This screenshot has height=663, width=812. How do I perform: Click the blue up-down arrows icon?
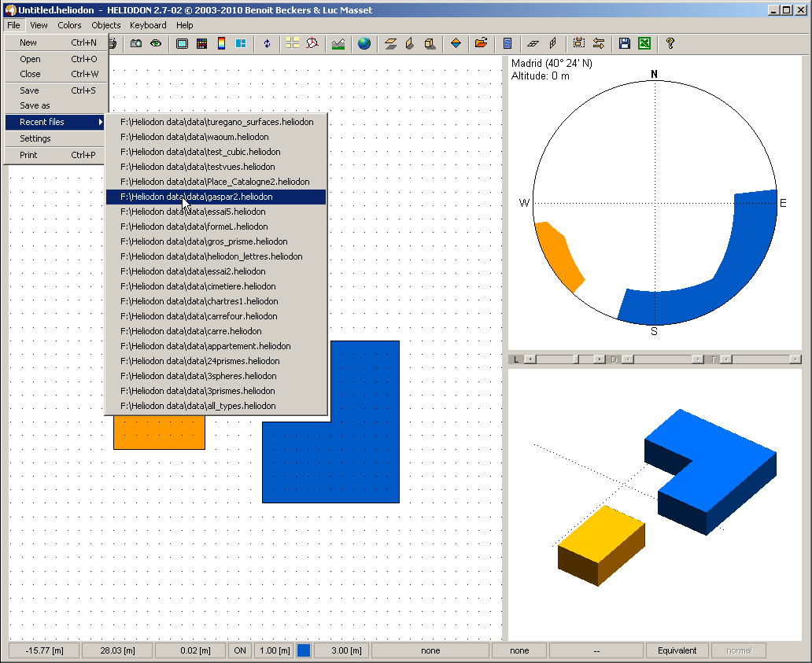[267, 43]
